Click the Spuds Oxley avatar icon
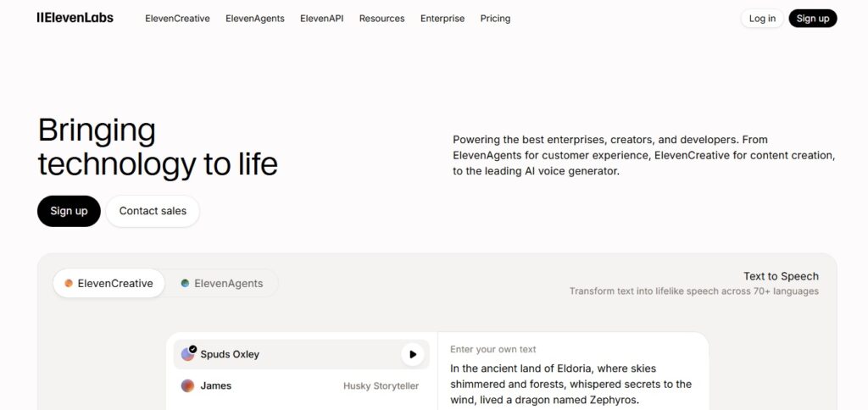The height and width of the screenshot is (410, 868). tap(188, 354)
